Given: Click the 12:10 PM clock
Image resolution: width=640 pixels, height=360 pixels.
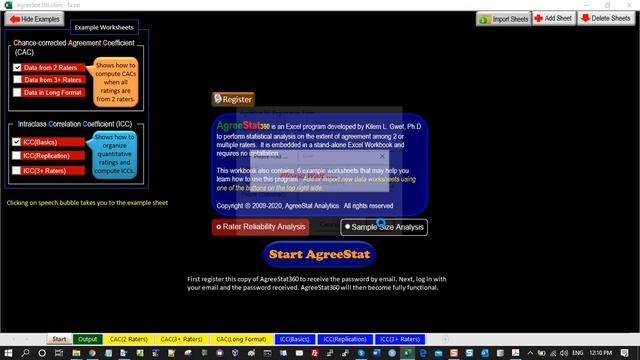Looking at the screenshot, I should click(600, 353).
